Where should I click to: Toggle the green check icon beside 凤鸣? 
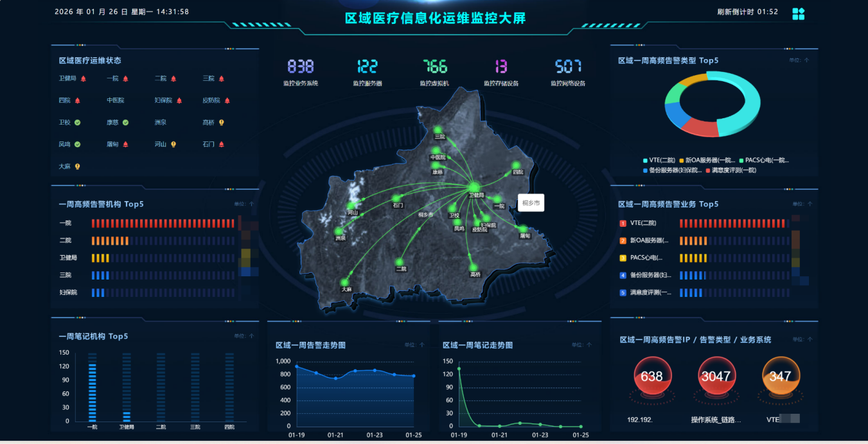78,144
